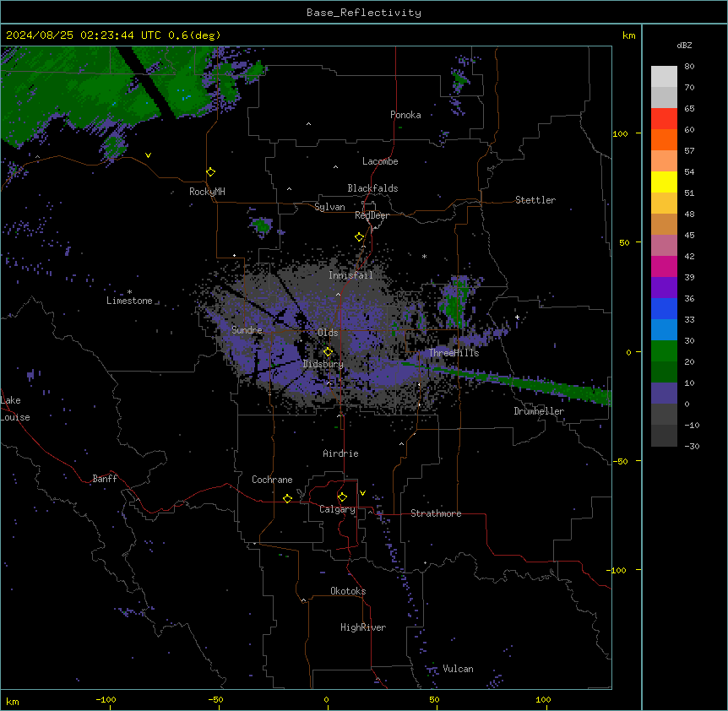Click the Calgary city label
The height and width of the screenshot is (711, 728).
point(337,509)
